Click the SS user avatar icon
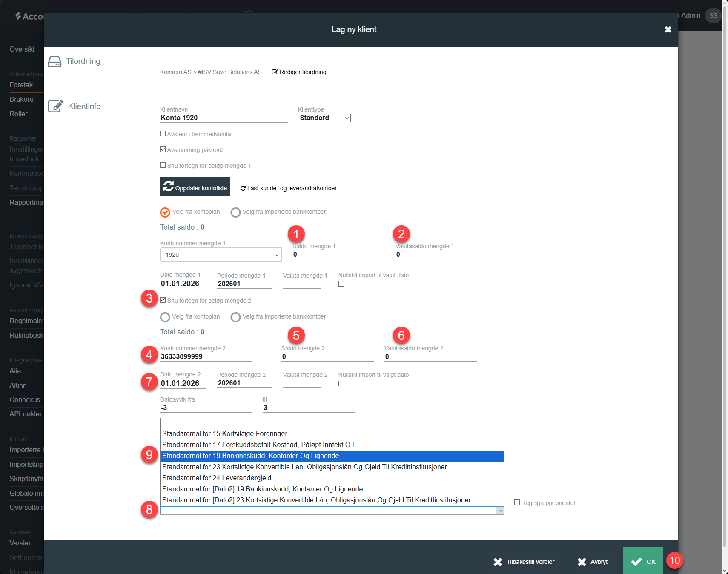The image size is (728, 574). pyautogui.click(x=713, y=16)
